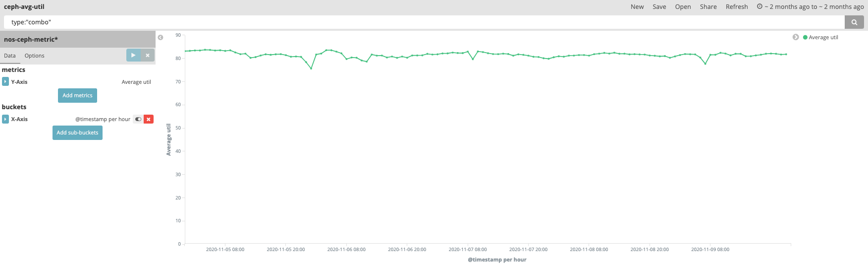This screenshot has height=265, width=868.
Task: Toggle legend with the right arrow icon
Action: [x=796, y=37]
